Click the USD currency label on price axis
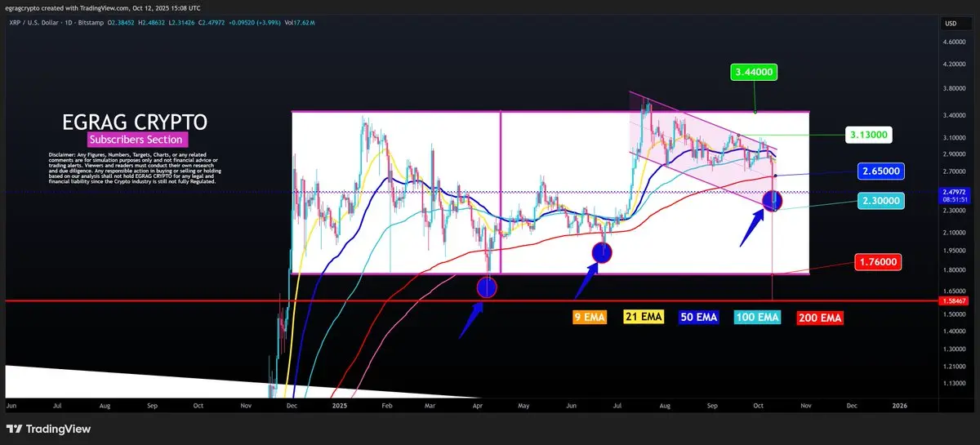The height and width of the screenshot is (445, 980). (951, 23)
